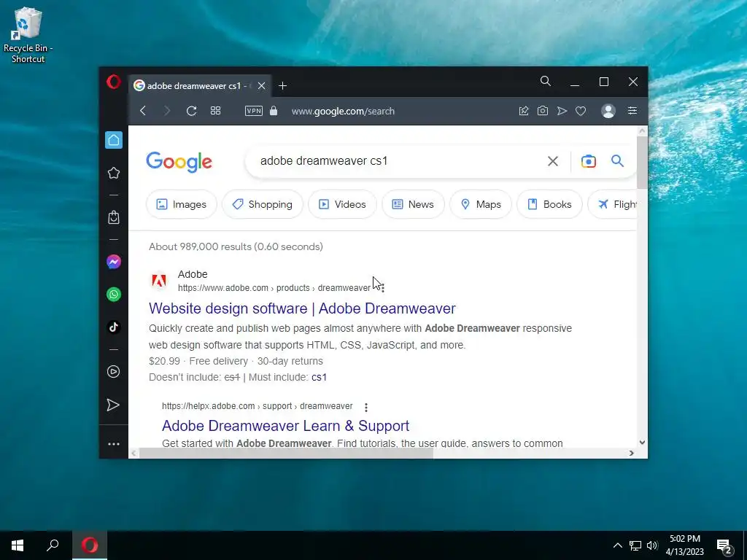Open sidebar Home icon
The image size is (747, 560).
tap(113, 140)
